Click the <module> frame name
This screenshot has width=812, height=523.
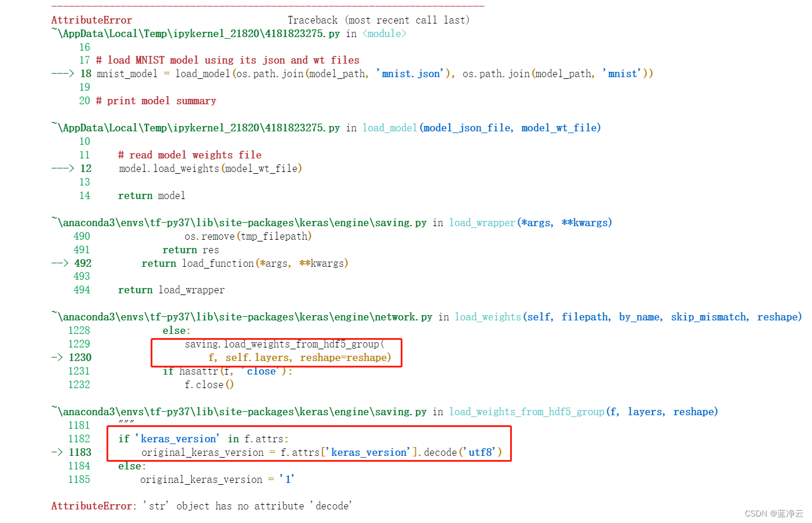[x=384, y=34]
